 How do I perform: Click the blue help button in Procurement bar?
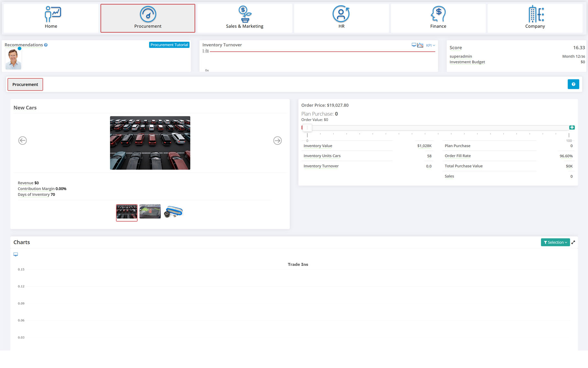573,84
